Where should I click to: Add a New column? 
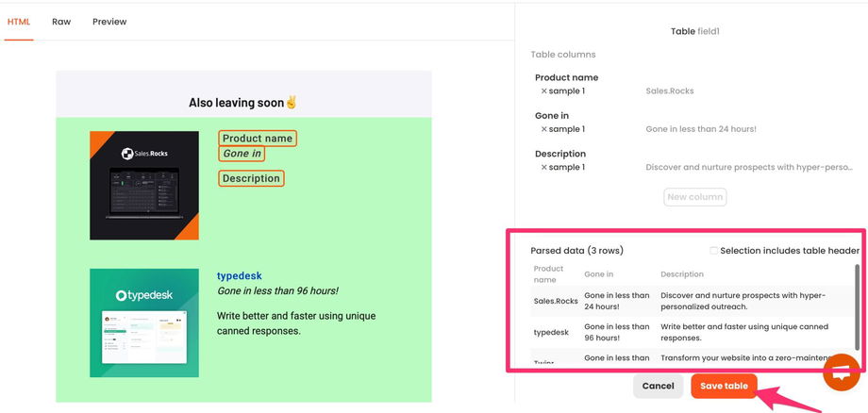695,197
